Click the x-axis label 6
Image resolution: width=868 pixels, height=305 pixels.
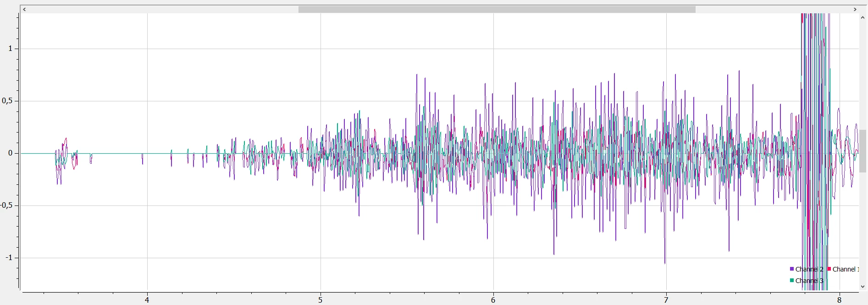(493, 300)
